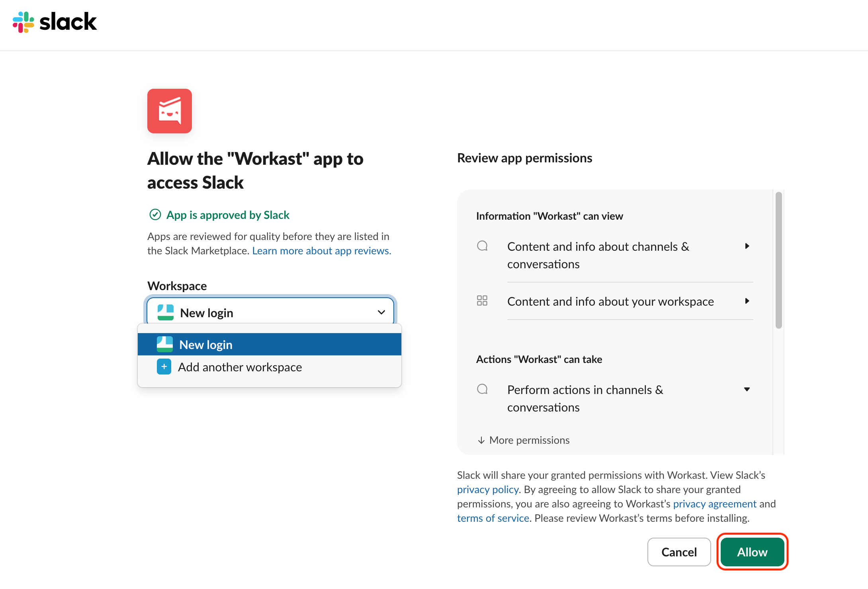Viewport: 868px width, 589px height.
Task: Click the plus icon beside Add another workspace
Action: point(164,367)
